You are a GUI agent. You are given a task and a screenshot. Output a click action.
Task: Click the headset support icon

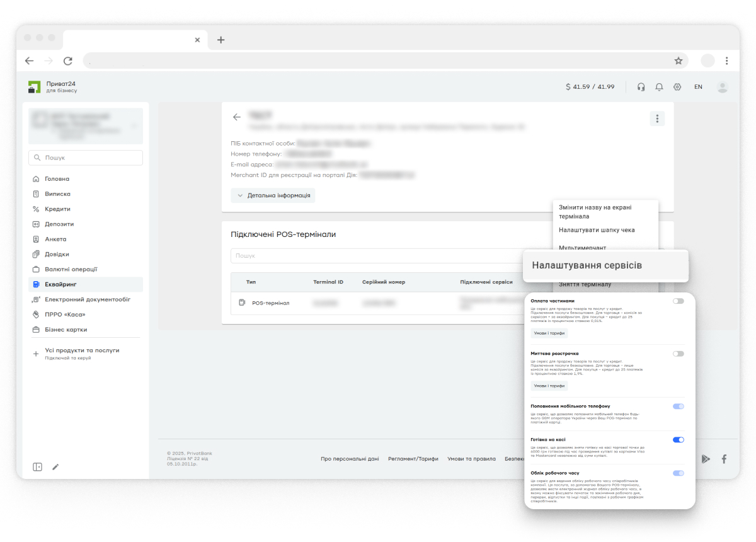click(x=641, y=87)
